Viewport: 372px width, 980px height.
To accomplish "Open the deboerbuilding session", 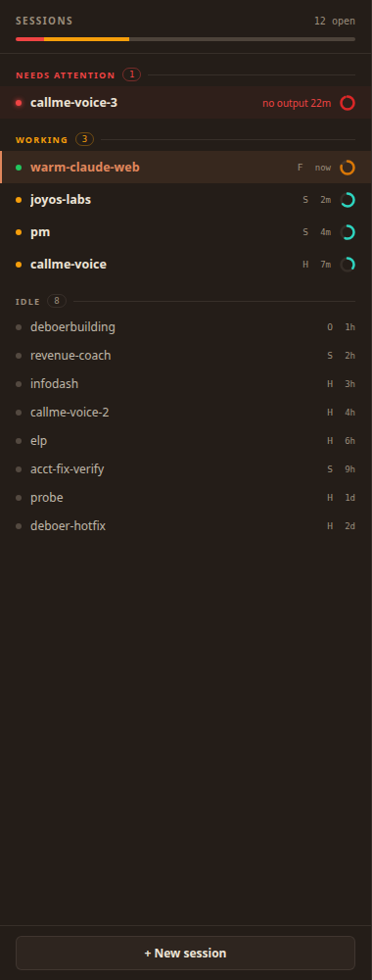I will click(186, 327).
